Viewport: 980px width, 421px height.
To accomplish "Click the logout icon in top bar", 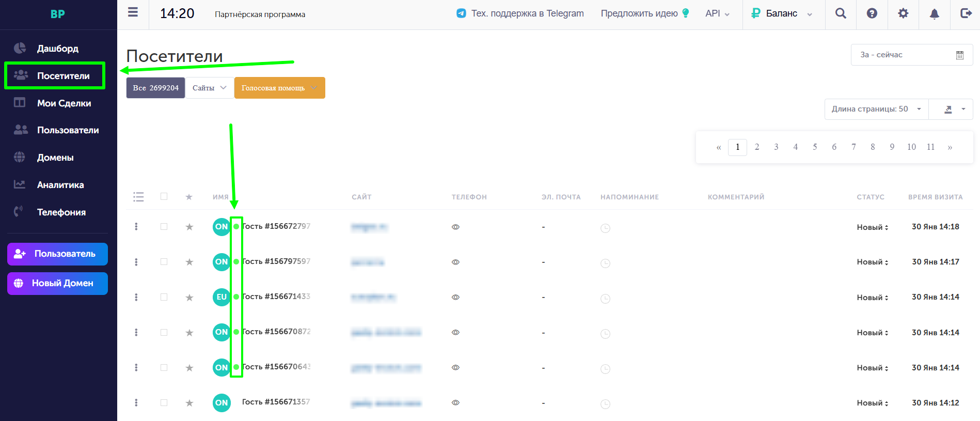I will [x=966, y=13].
